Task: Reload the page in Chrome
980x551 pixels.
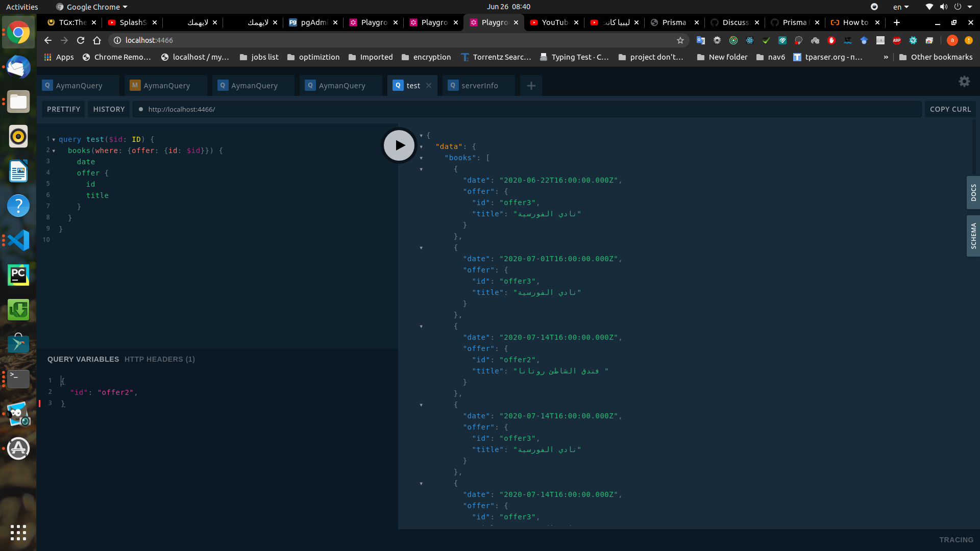Action: pyautogui.click(x=80, y=40)
